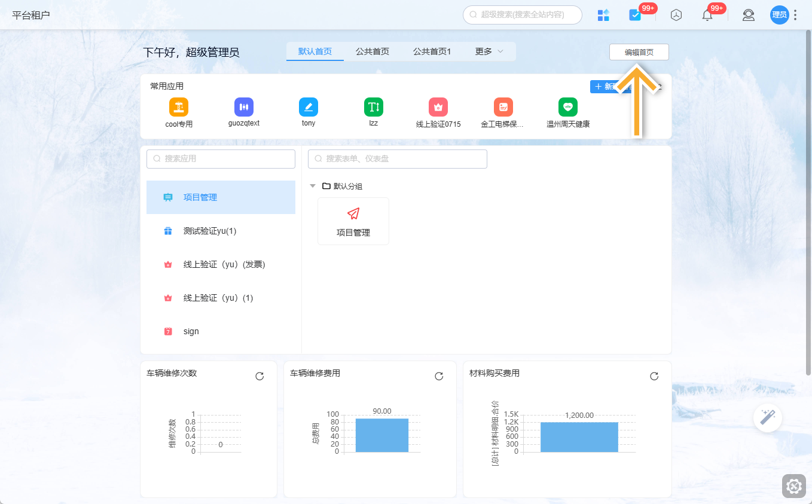The width and height of the screenshot is (812, 504).
Task: Click the apps grid icon in top bar
Action: (603, 15)
